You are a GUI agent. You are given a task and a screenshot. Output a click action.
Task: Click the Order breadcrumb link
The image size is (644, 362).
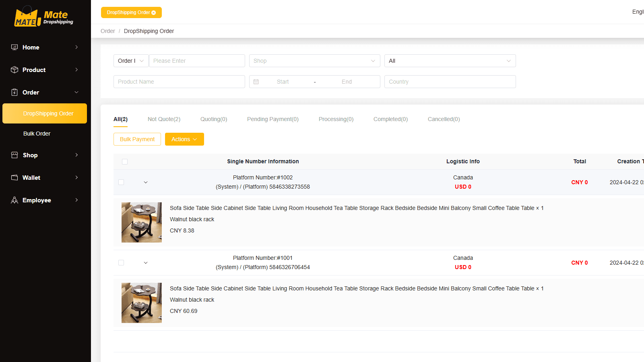(108, 31)
